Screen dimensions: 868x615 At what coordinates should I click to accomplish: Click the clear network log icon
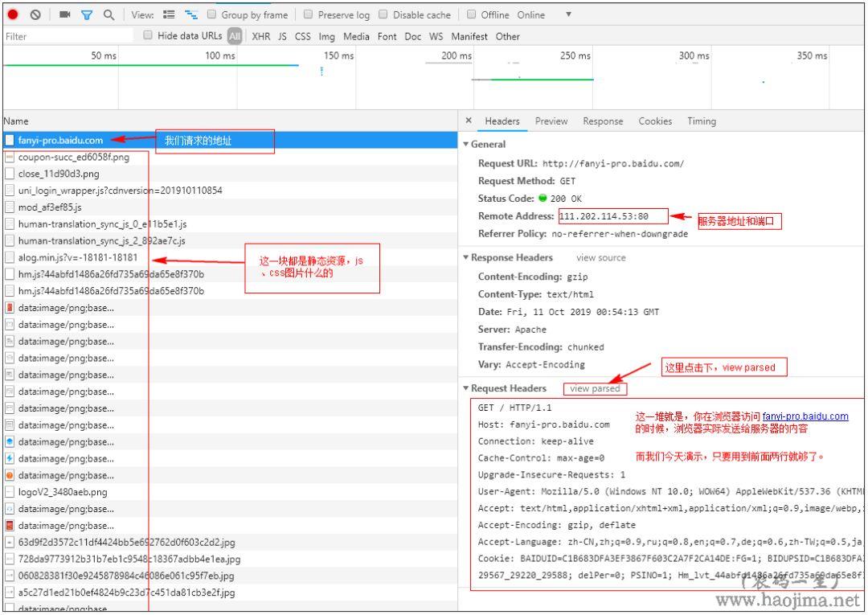coord(34,14)
